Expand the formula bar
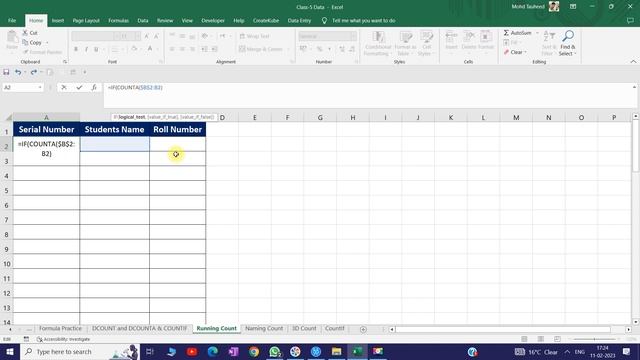The width and height of the screenshot is (640, 360). coord(634,87)
